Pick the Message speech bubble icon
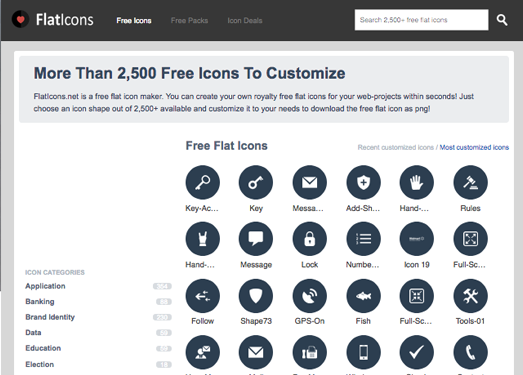Image resolution: width=523 pixels, height=375 pixels. tap(256, 239)
